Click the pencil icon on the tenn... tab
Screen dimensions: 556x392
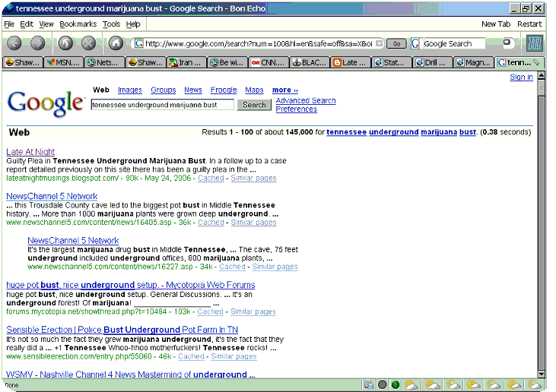click(x=537, y=63)
